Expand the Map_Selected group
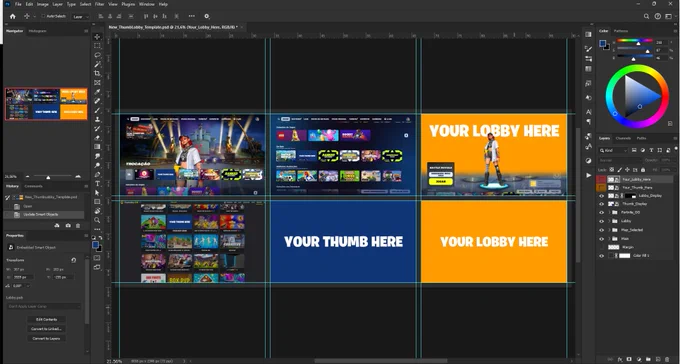 pyautogui.click(x=609, y=230)
